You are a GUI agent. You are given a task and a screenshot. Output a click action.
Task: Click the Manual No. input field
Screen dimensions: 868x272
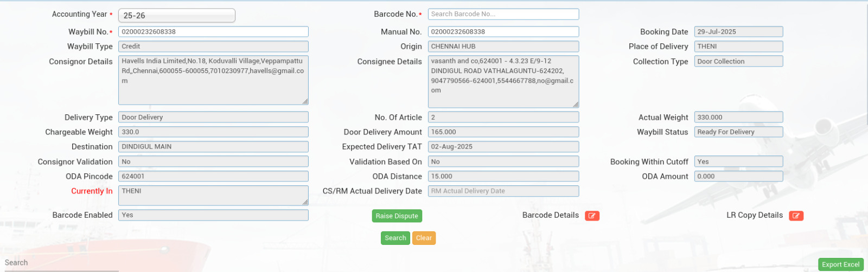(x=503, y=32)
